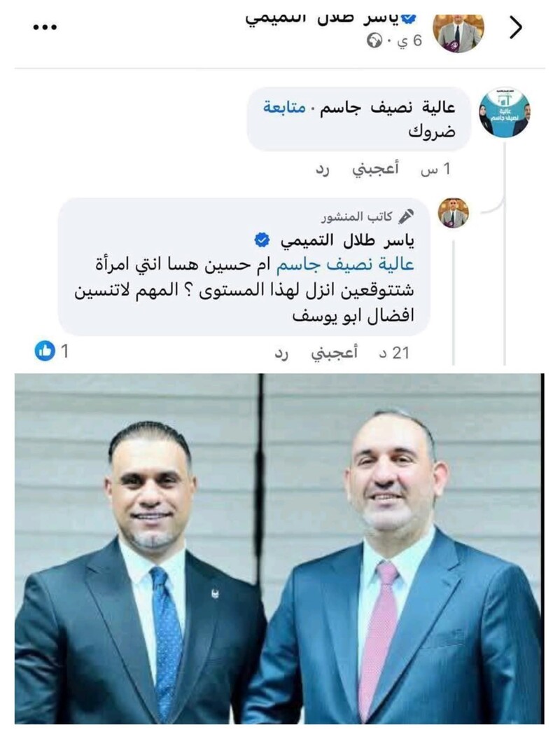Open the post author's profile picture in header
Image resolution: width=560 pixels, height=739 pixels.
tap(458, 32)
